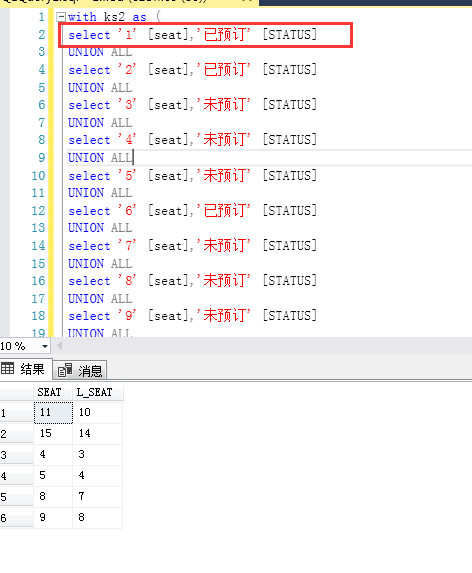Select the SEAT column header
Viewport: 472px width, 573px height.
53,392
